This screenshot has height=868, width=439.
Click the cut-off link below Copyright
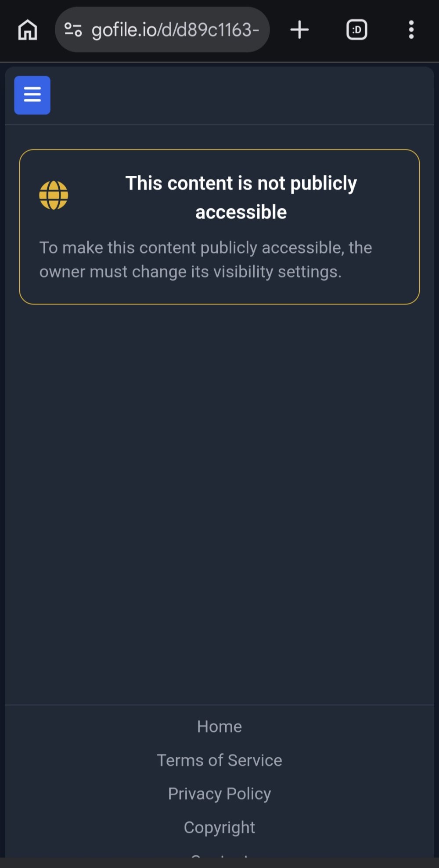pos(219,855)
